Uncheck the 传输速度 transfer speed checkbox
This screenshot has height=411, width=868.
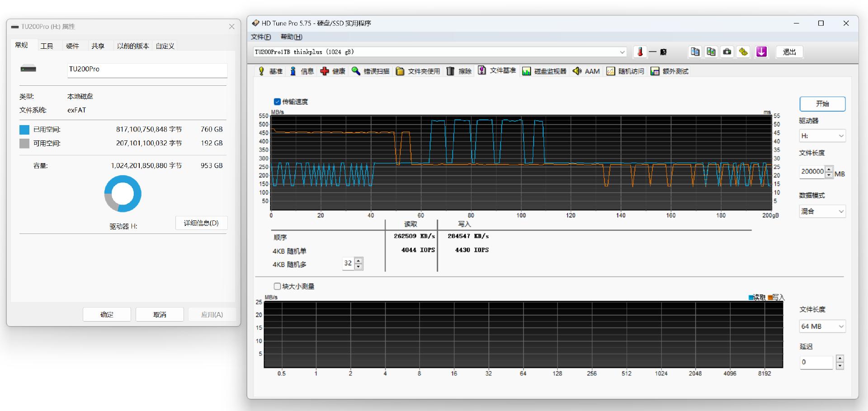point(277,102)
